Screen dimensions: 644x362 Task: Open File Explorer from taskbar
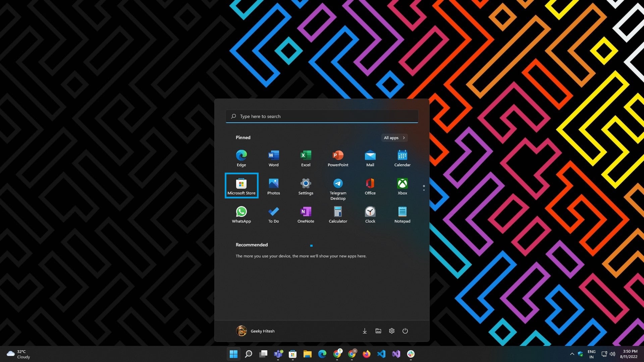pyautogui.click(x=307, y=354)
